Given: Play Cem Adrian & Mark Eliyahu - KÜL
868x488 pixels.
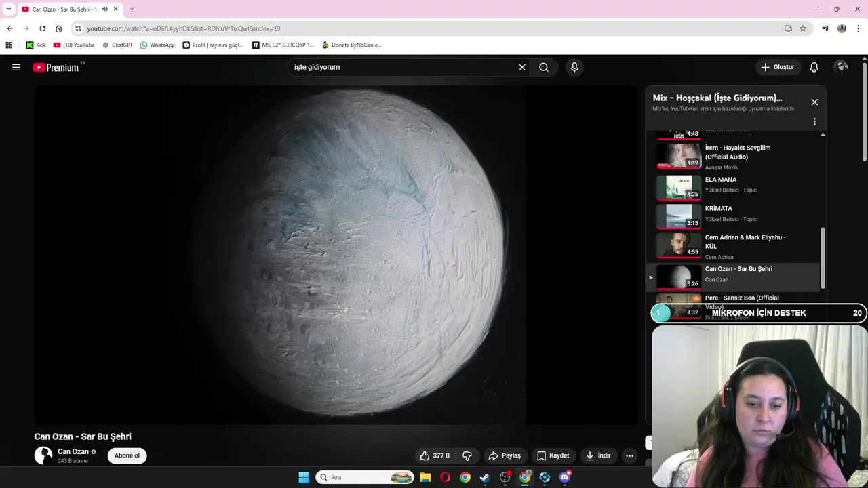Looking at the screenshot, I should (x=736, y=246).
